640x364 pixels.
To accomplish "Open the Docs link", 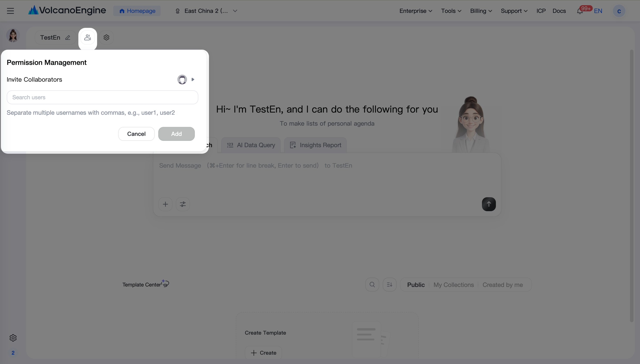I will (x=559, y=11).
